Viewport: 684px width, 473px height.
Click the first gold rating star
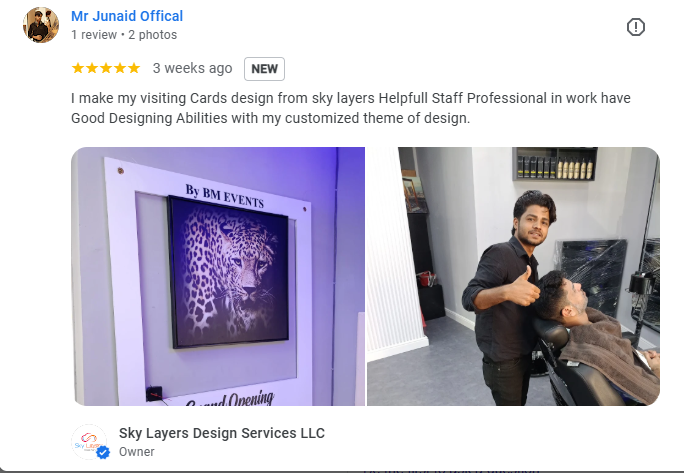[78, 68]
